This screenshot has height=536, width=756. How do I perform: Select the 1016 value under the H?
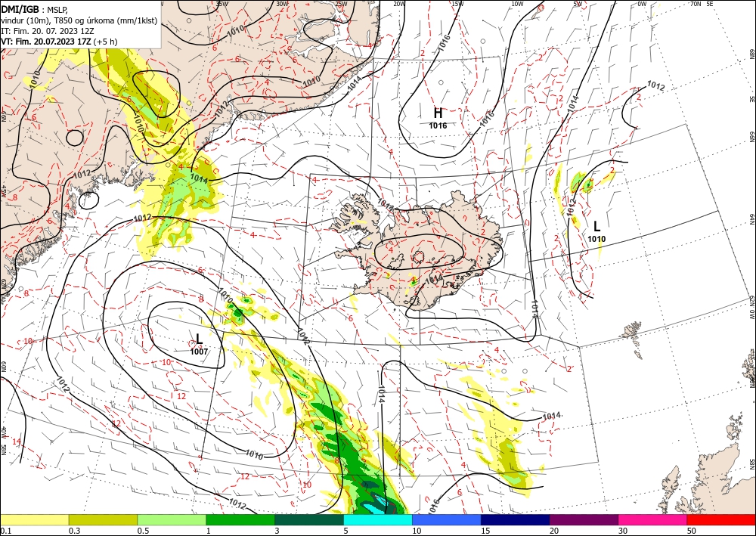click(x=438, y=125)
